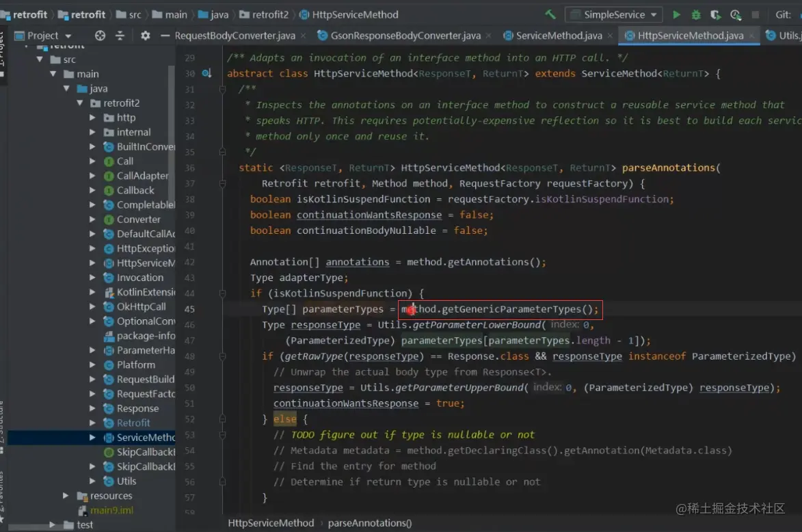Click the Stop square icon

[x=755, y=15]
